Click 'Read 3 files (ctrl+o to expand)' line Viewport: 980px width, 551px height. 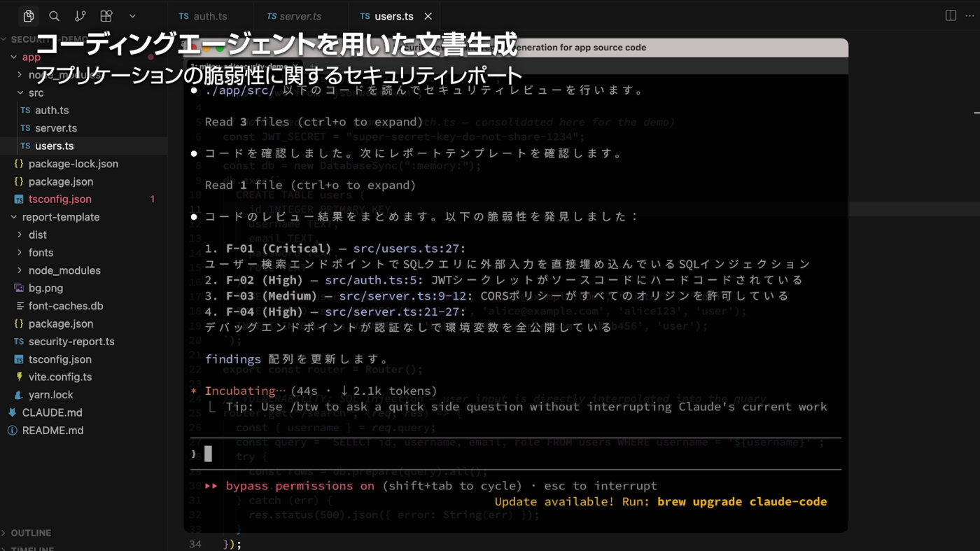pos(314,122)
